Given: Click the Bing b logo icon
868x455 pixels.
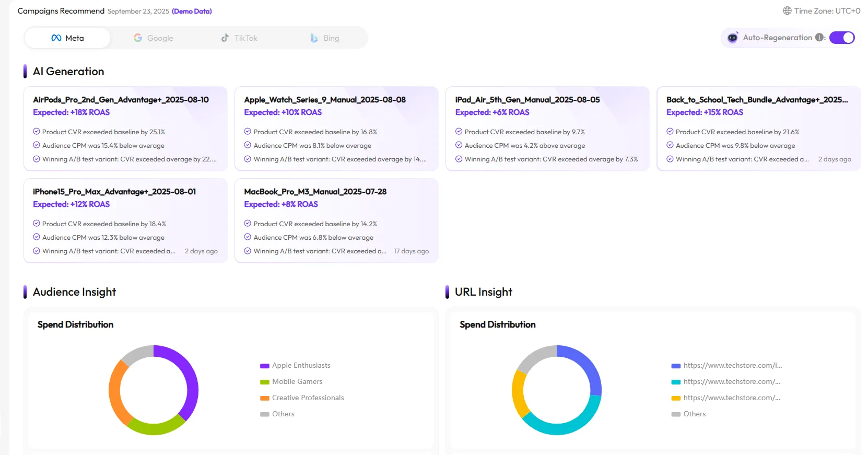Looking at the screenshot, I should (x=314, y=38).
